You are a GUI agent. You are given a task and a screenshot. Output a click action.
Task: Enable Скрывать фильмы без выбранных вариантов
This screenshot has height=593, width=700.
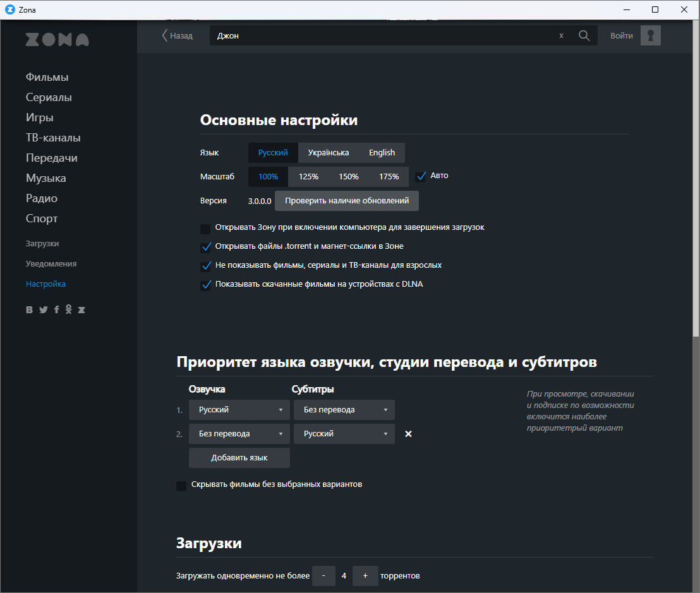pyautogui.click(x=181, y=486)
